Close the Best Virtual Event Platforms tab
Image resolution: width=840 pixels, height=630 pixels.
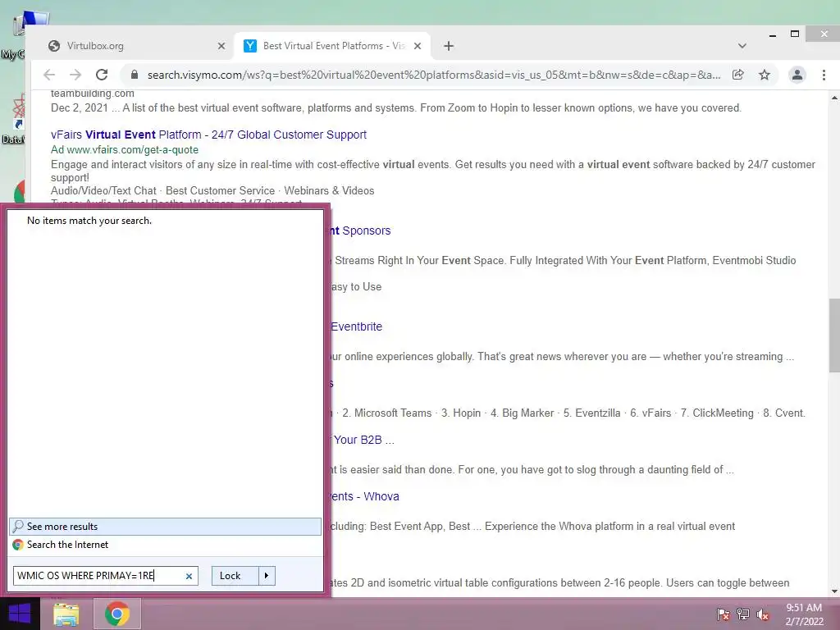[x=418, y=46]
